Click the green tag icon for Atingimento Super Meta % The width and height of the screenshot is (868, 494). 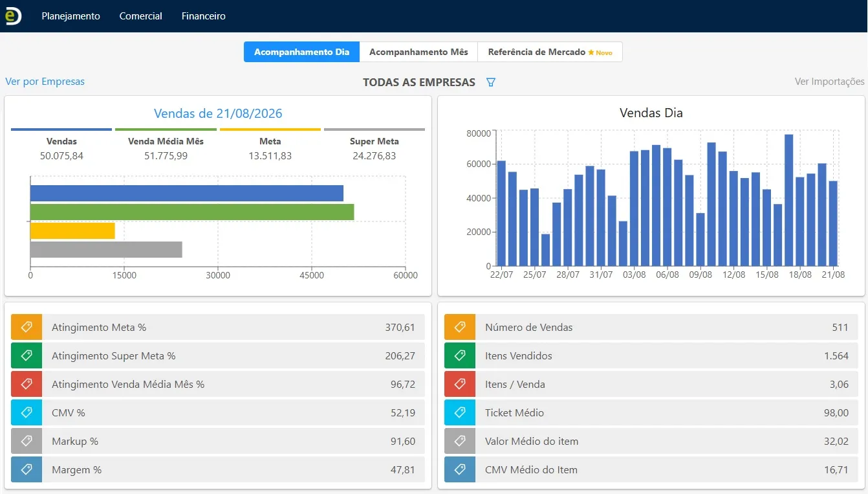pyautogui.click(x=27, y=355)
